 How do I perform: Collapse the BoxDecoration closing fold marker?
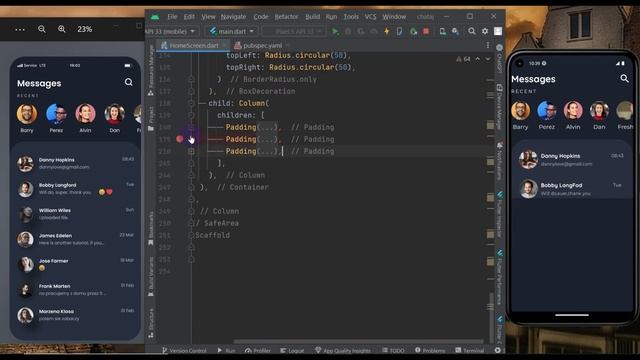191,91
